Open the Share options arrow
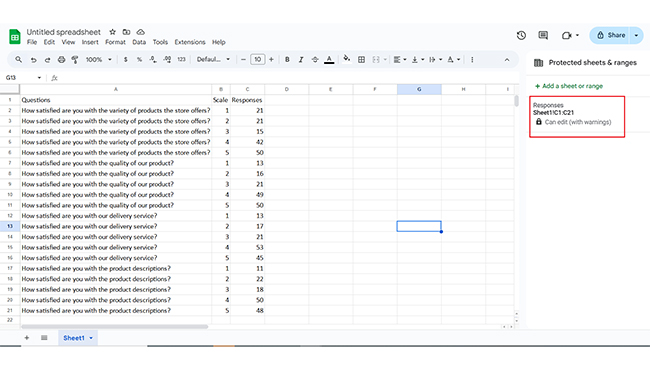 [636, 35]
